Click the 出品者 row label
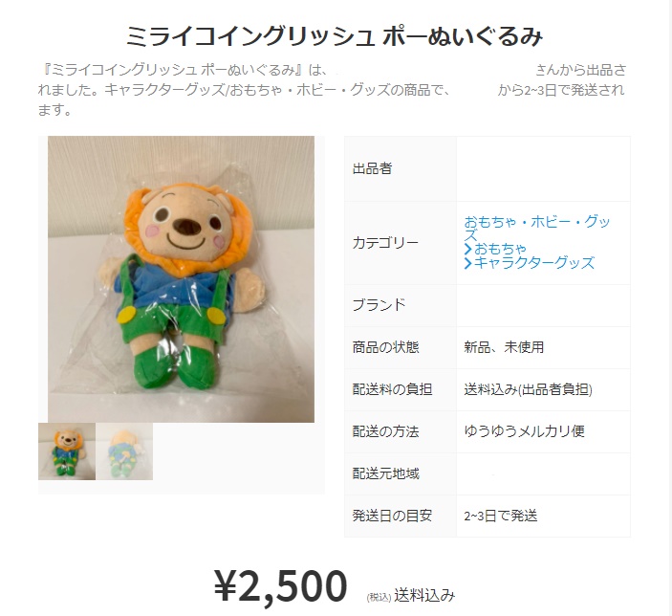 click(x=373, y=168)
